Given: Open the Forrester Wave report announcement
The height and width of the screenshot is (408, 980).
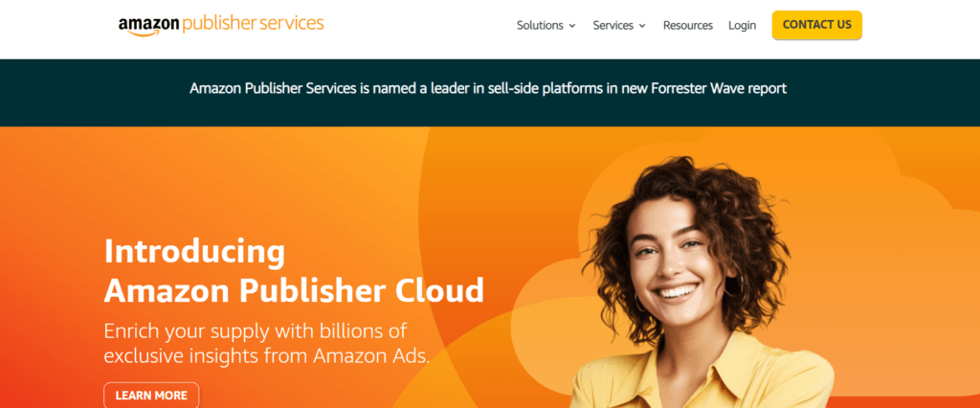Looking at the screenshot, I should click(x=488, y=88).
